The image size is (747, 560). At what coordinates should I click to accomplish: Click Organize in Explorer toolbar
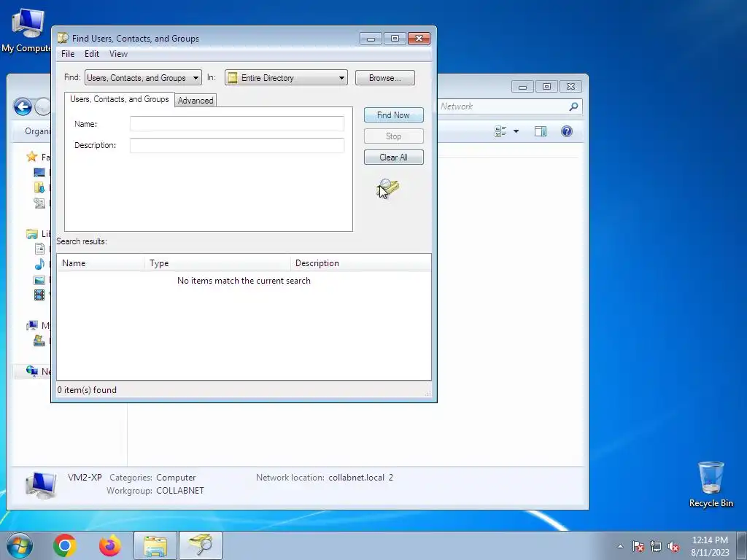coord(37,131)
